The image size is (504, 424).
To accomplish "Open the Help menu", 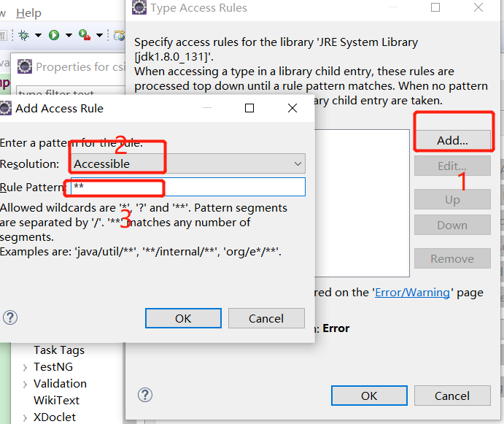I will pyautogui.click(x=28, y=13).
